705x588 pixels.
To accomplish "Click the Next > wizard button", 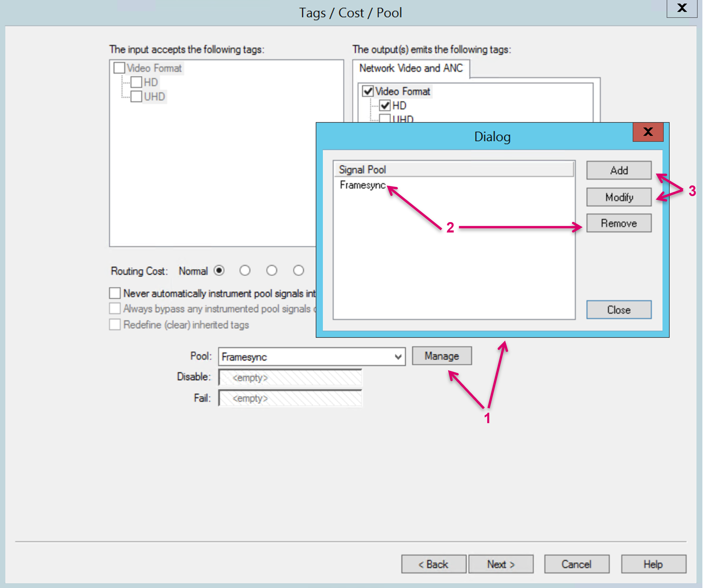I will tap(501, 564).
